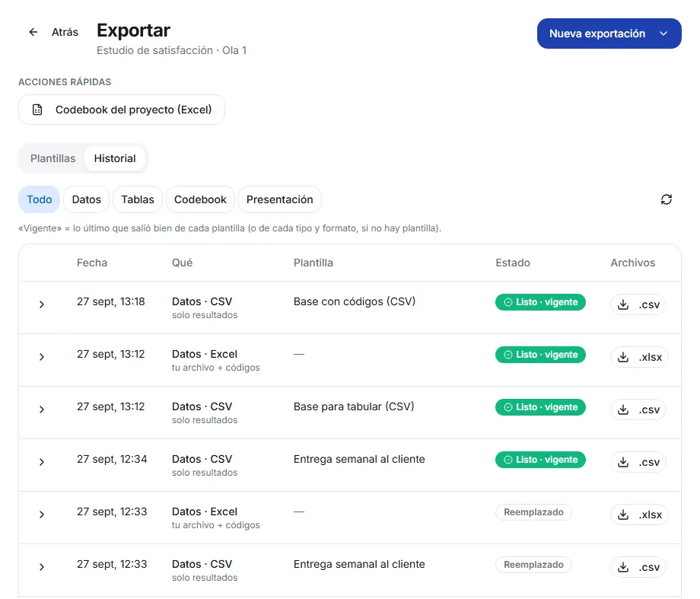700x599 pixels.
Task: Click Listo · vigente badge on 12:34 row
Action: [x=540, y=460]
